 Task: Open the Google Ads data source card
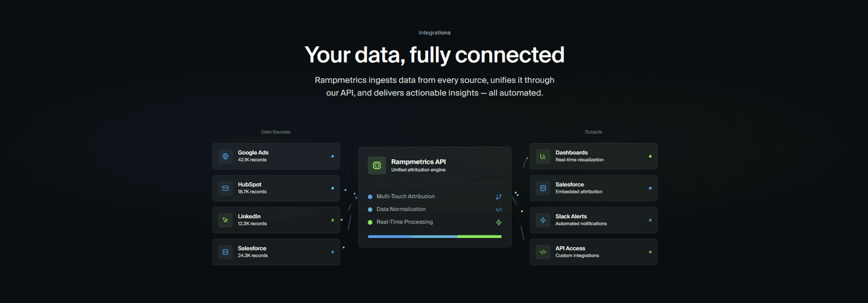pyautogui.click(x=276, y=156)
